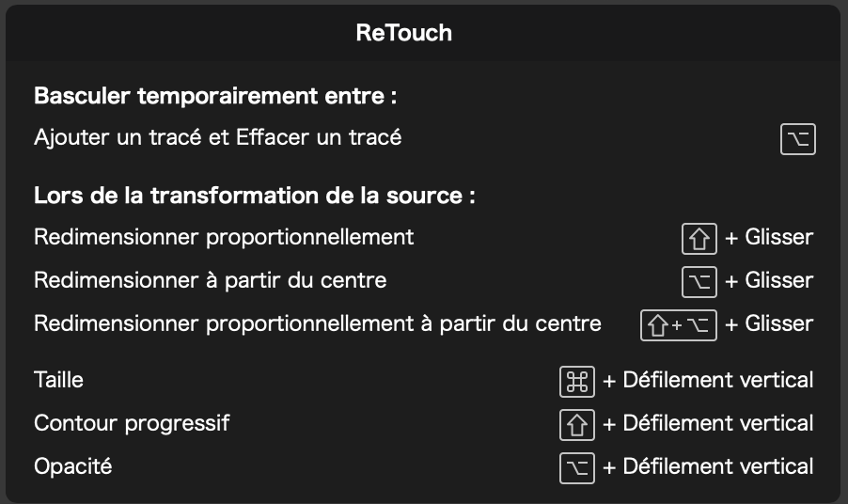848x504 pixels.
Task: Click the combined Shift+Option key icon
Action: [678, 324]
